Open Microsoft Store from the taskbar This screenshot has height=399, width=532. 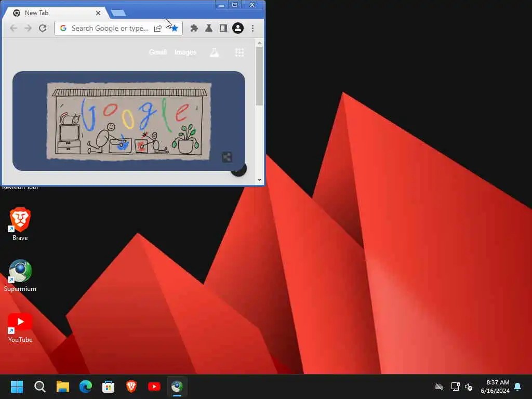point(108,387)
